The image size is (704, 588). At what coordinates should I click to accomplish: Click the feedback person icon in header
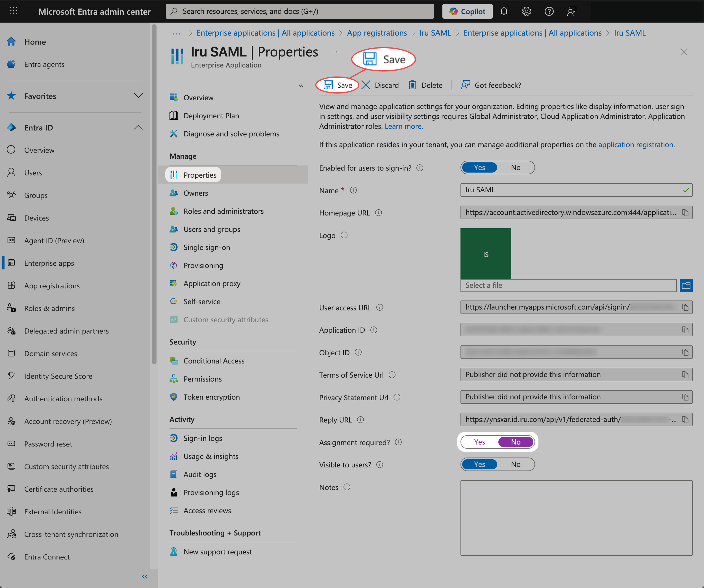(x=572, y=11)
